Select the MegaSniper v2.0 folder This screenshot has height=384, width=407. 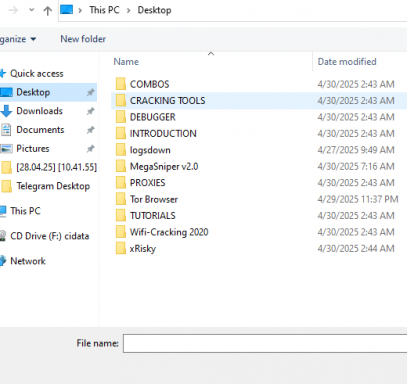[164, 166]
